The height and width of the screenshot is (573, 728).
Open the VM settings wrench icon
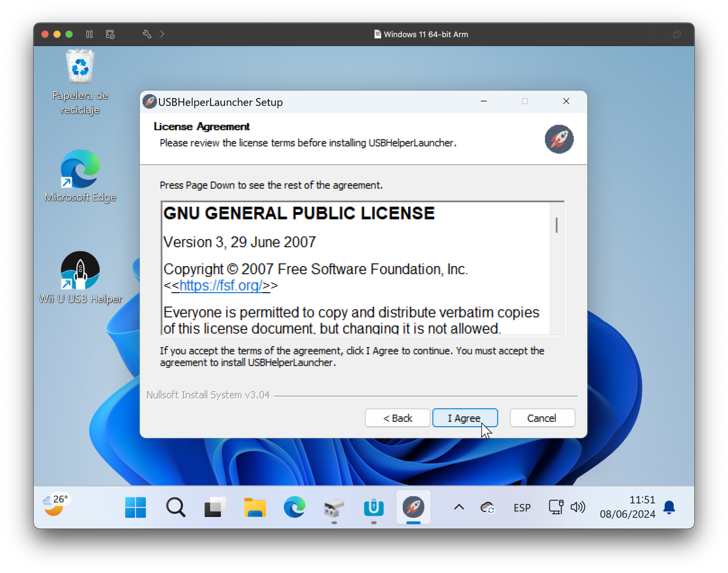click(147, 34)
